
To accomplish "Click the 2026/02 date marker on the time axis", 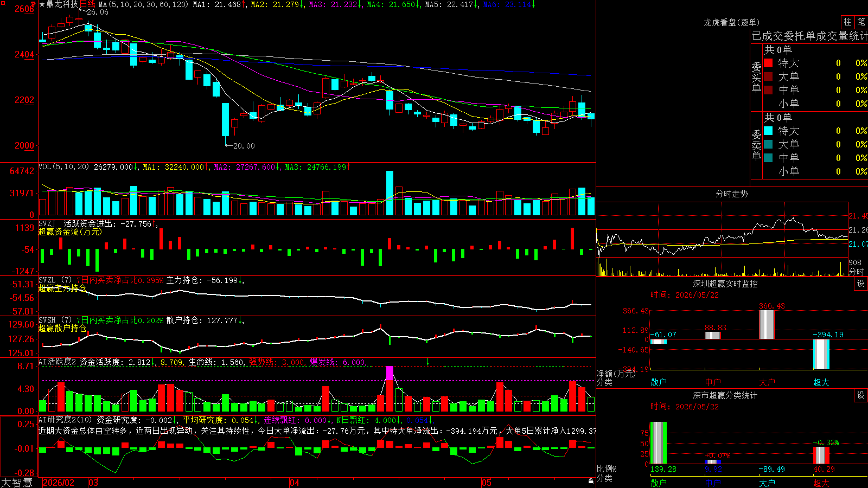I will [x=59, y=483].
